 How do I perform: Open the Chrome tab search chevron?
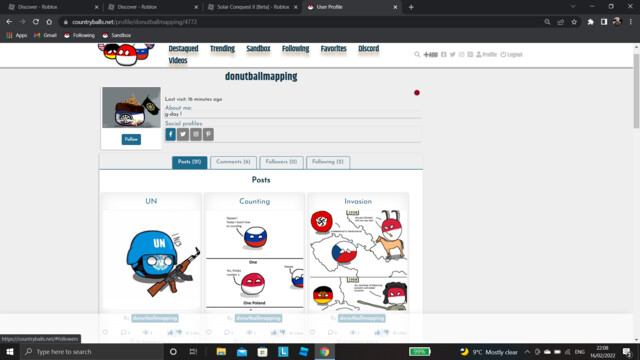[x=573, y=7]
